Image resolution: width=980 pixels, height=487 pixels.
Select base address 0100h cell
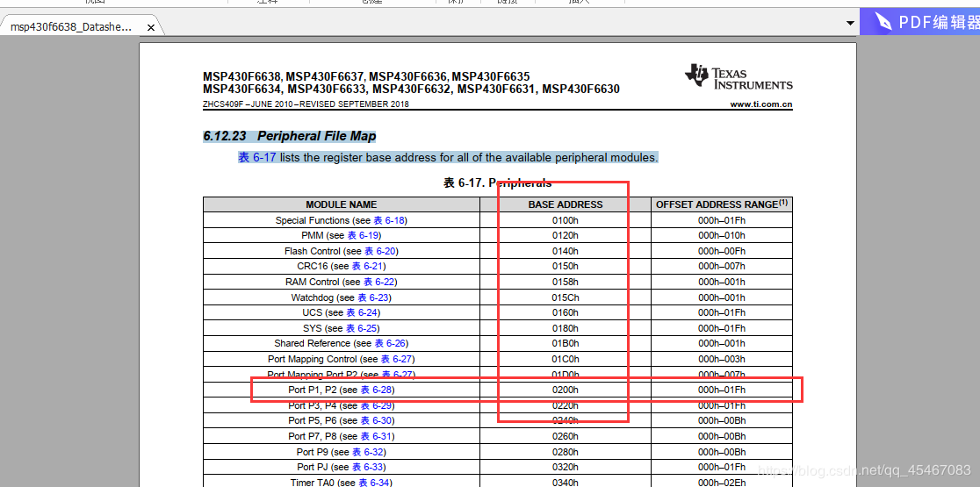coord(566,220)
